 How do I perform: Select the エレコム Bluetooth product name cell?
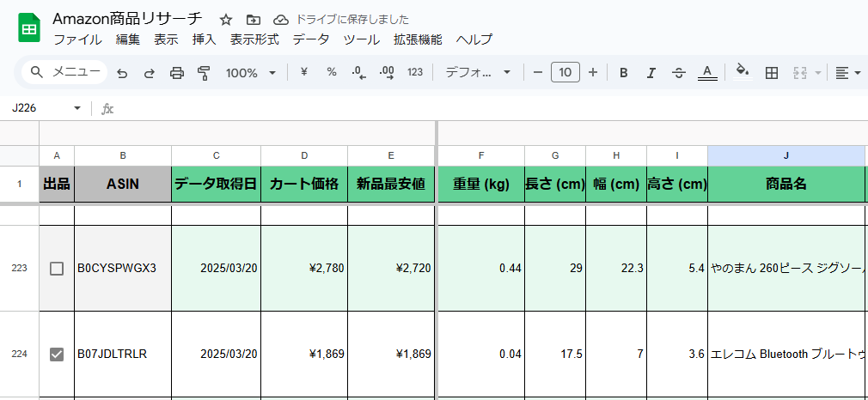786,355
